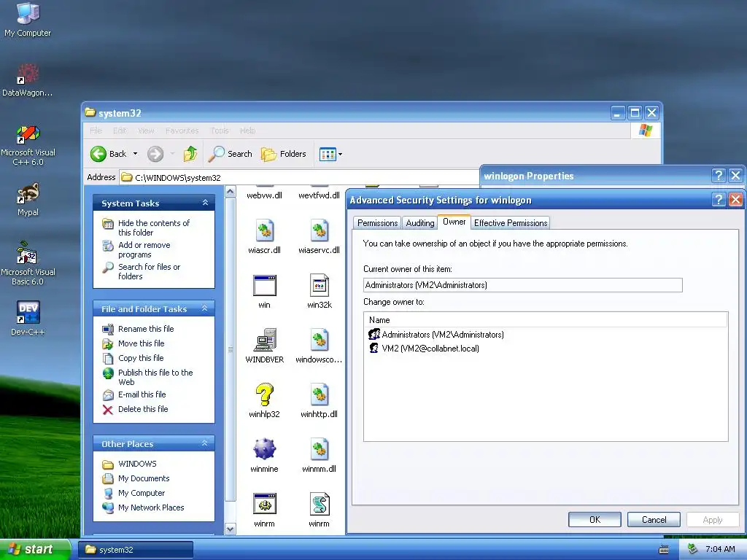Click Help button in winlogon Properties title bar
The height and width of the screenshot is (560, 747).
(719, 176)
